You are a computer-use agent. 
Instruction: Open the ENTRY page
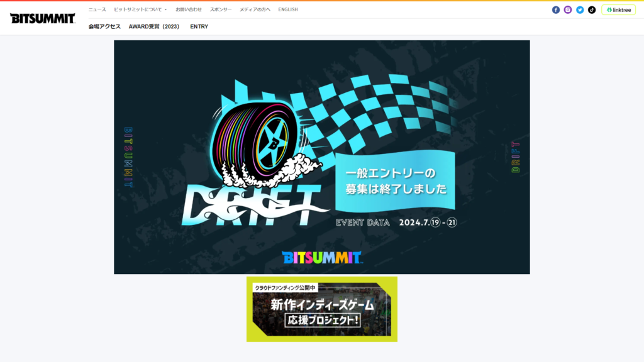[199, 26]
